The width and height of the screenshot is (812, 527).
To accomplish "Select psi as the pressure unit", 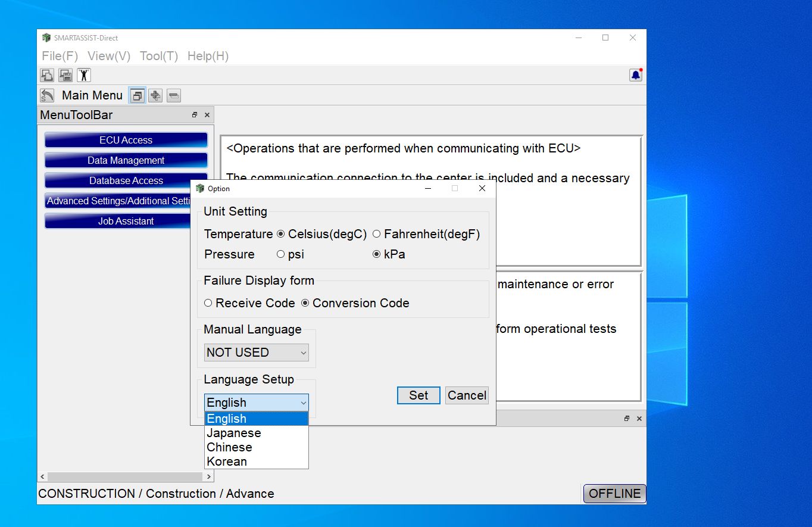I will pos(281,254).
